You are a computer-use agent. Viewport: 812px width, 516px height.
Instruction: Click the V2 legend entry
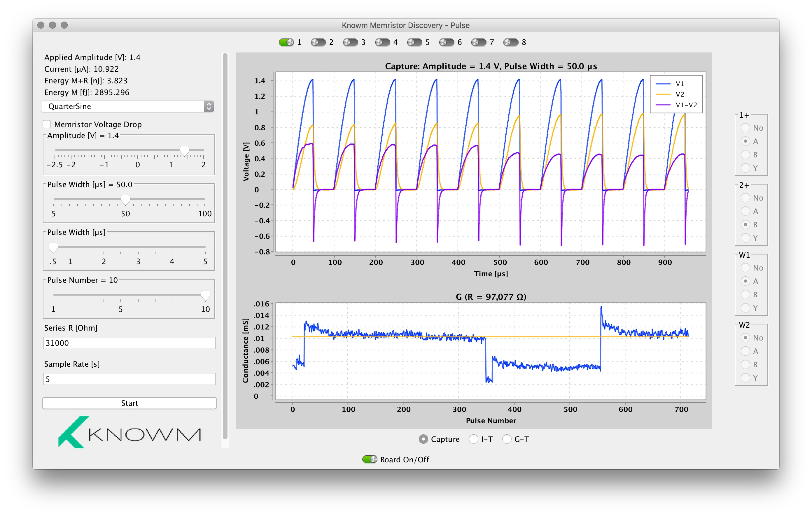(670, 94)
